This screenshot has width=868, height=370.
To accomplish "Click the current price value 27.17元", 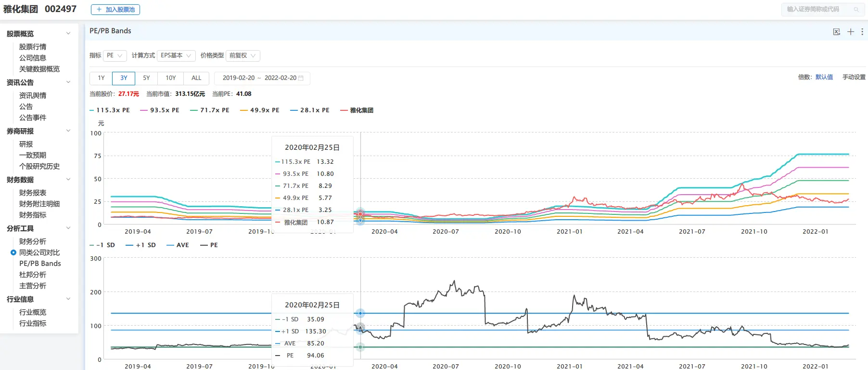I will coord(128,94).
